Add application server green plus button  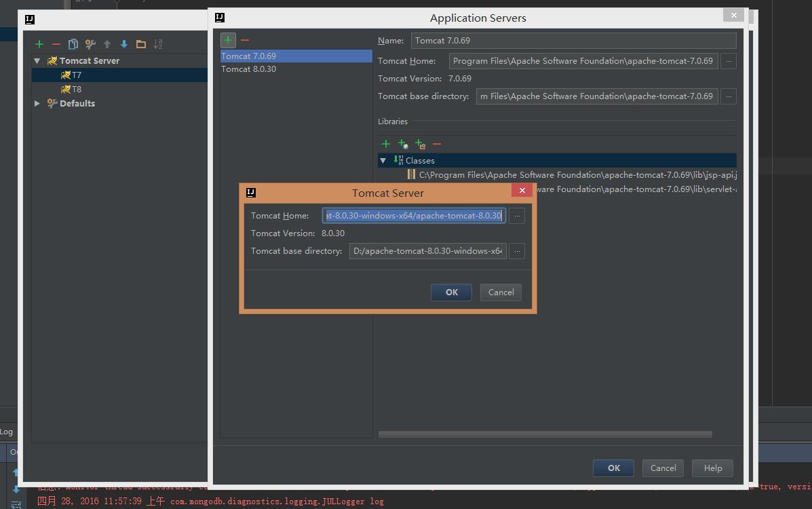pyautogui.click(x=228, y=40)
